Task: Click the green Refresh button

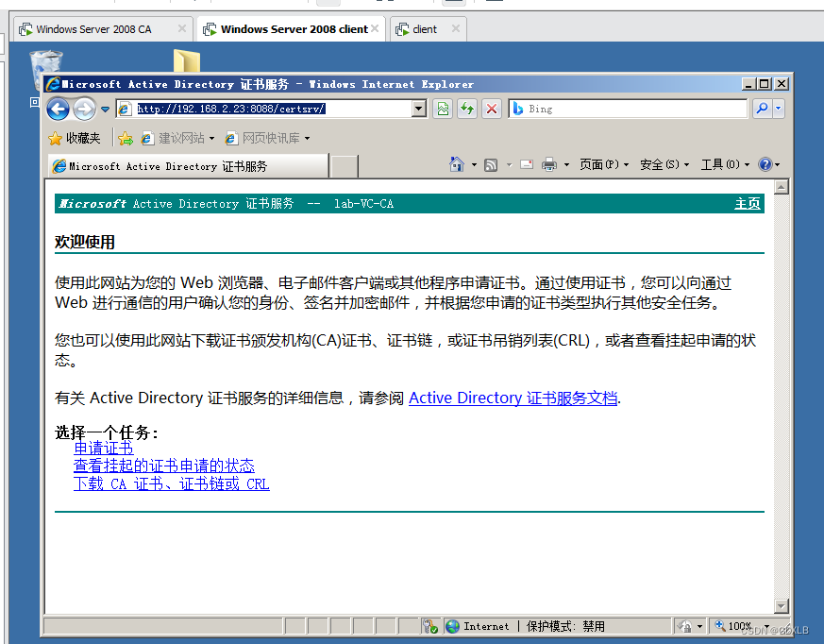Action: (467, 109)
